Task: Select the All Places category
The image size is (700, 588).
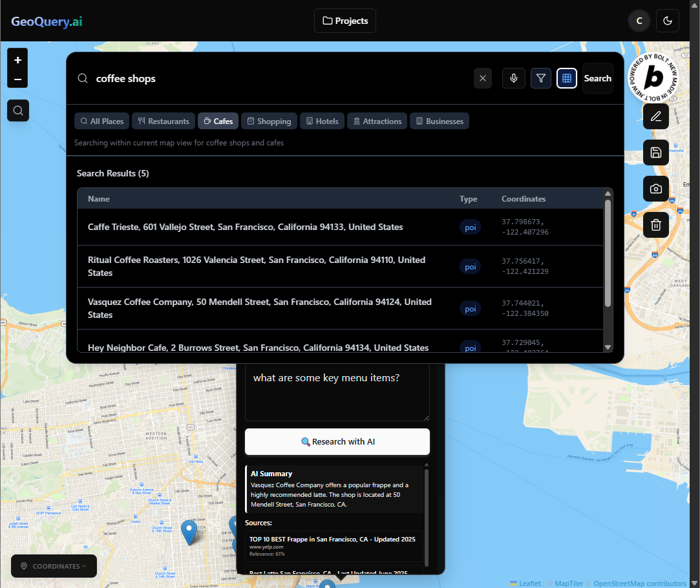Action: 101,121
